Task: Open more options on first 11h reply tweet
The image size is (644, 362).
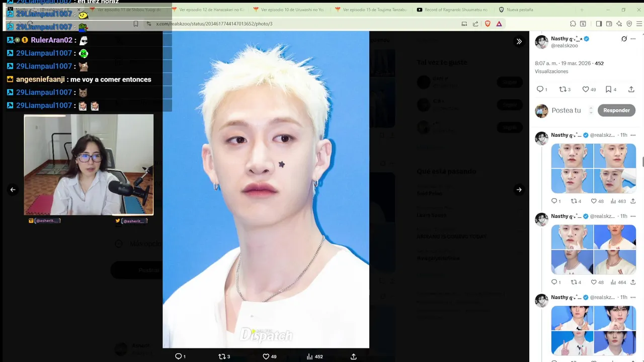Action: click(x=633, y=135)
